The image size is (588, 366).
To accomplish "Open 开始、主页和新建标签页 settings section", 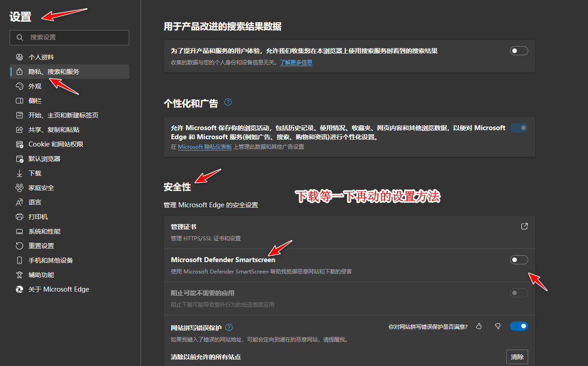I will coord(69,115).
